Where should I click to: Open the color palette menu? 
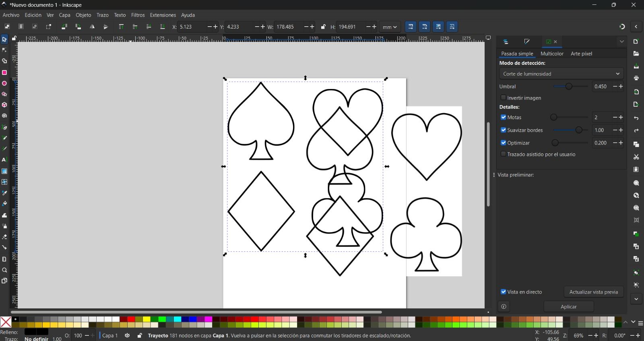coord(640,323)
